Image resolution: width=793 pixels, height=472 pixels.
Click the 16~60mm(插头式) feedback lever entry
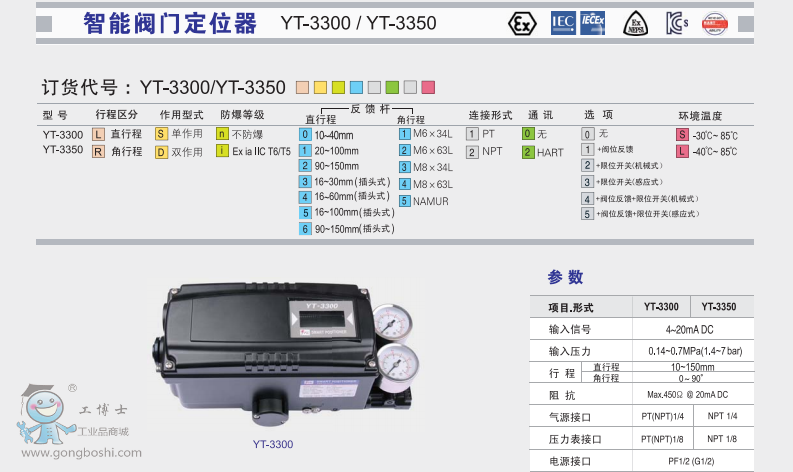(x=352, y=196)
